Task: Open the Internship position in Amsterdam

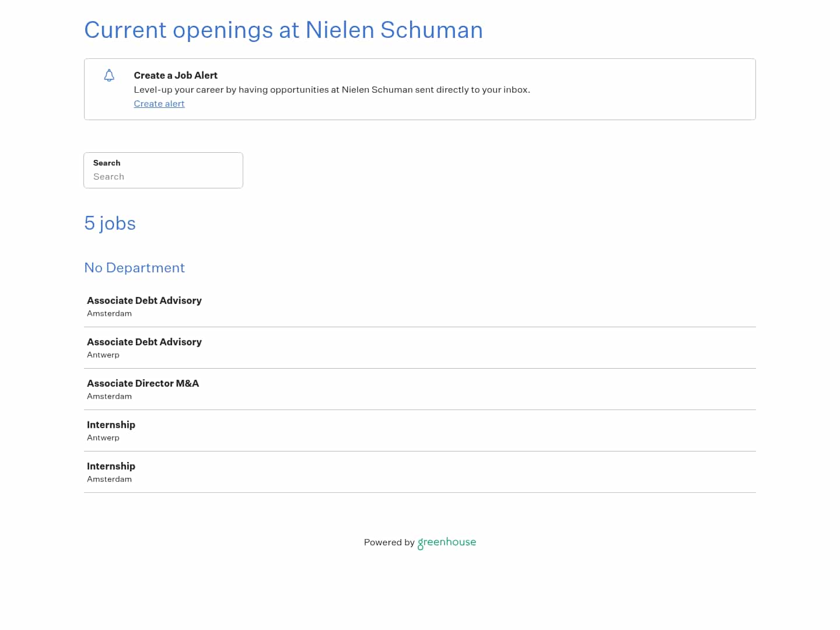Action: tap(111, 466)
